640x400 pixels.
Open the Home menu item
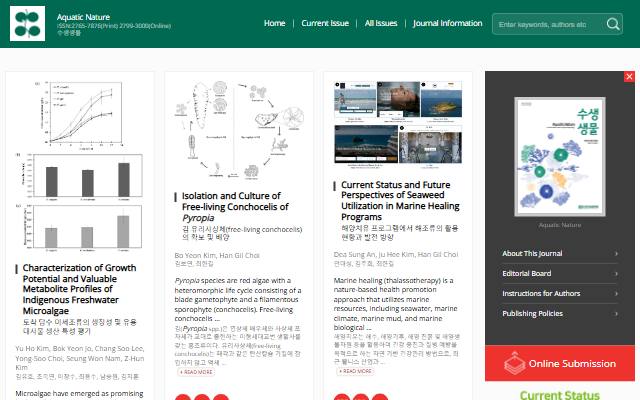pyautogui.click(x=274, y=23)
